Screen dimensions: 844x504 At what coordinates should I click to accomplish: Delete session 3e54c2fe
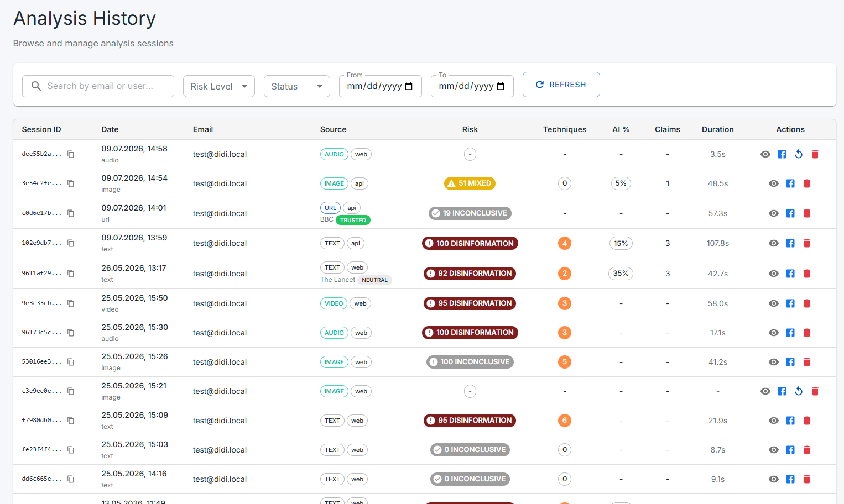point(807,183)
